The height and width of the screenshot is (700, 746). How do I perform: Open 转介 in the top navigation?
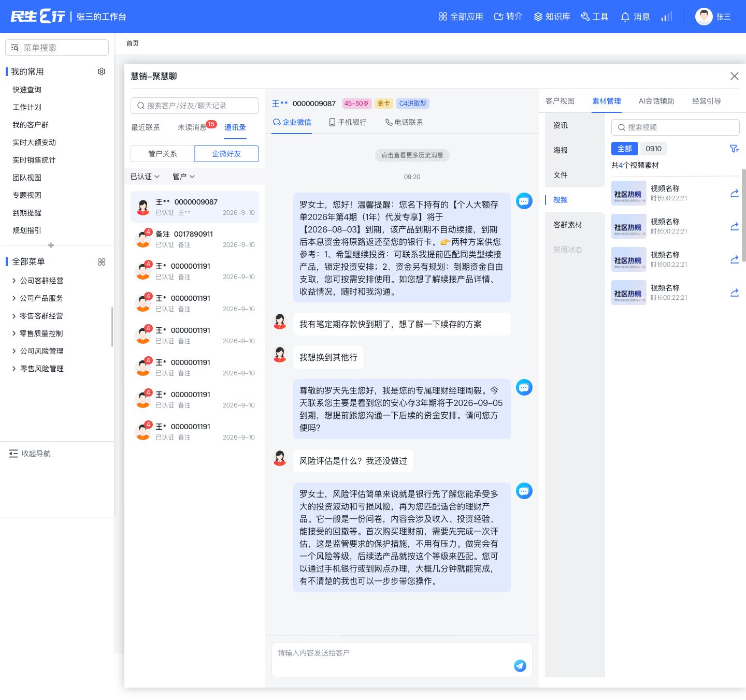pos(508,17)
